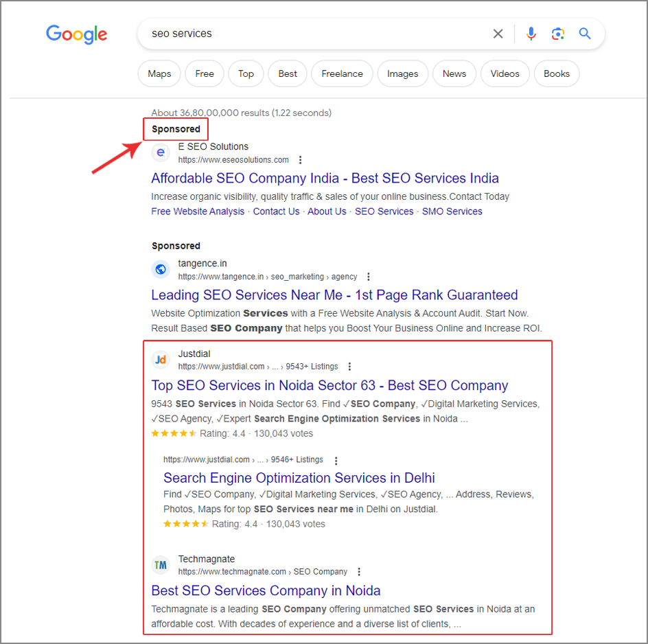The height and width of the screenshot is (644, 648).
Task: Open three-dot menu beside Justdial 9543+ Listings
Action: (349, 367)
